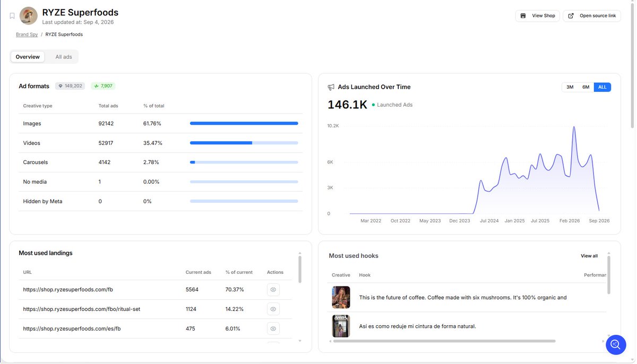
Task: Select the 3M time range
Action: [x=570, y=87]
